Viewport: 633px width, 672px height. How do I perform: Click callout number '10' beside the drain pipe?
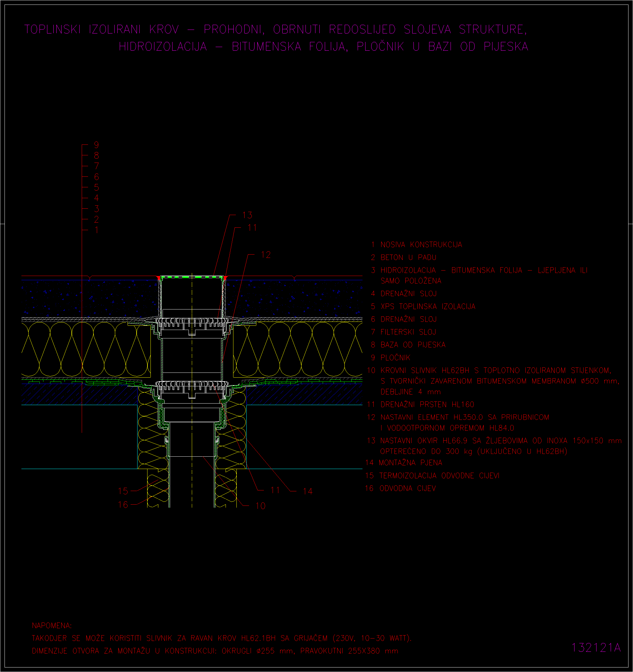point(261,506)
